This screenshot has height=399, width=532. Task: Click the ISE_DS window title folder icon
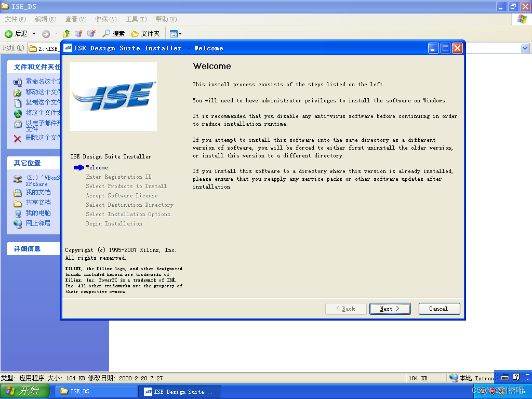5,6
